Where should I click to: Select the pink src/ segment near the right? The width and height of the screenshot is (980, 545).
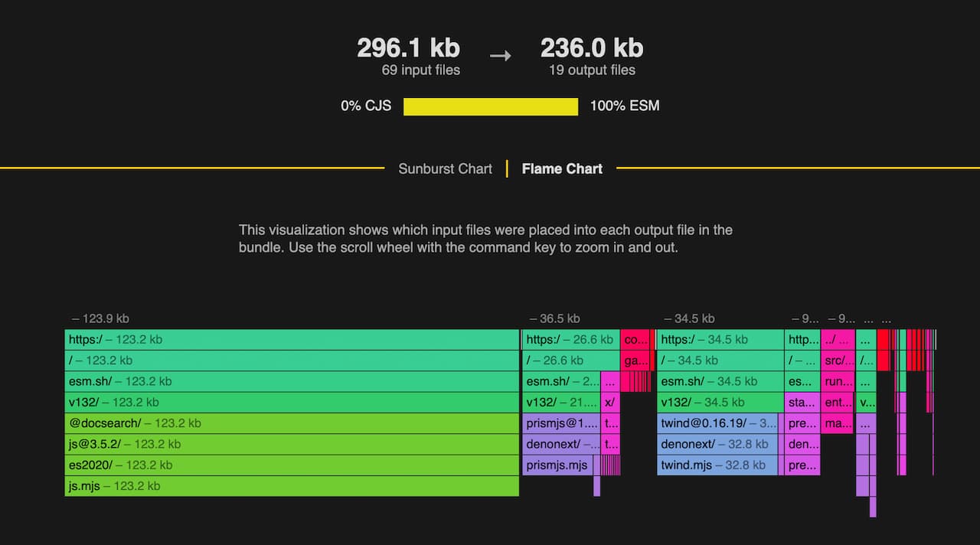(x=838, y=360)
